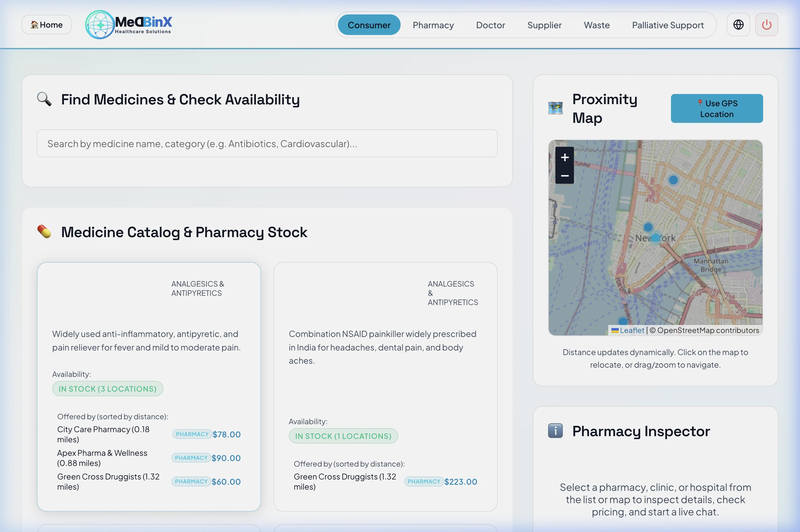Screen dimensions: 800x532
Task: Go to the Home page
Action: pos(47,25)
